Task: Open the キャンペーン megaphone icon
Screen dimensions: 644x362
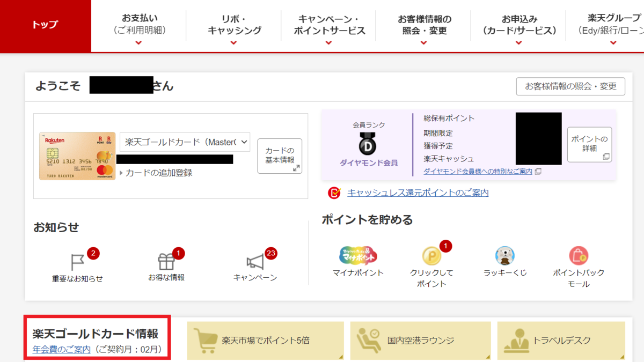Action: (x=255, y=262)
